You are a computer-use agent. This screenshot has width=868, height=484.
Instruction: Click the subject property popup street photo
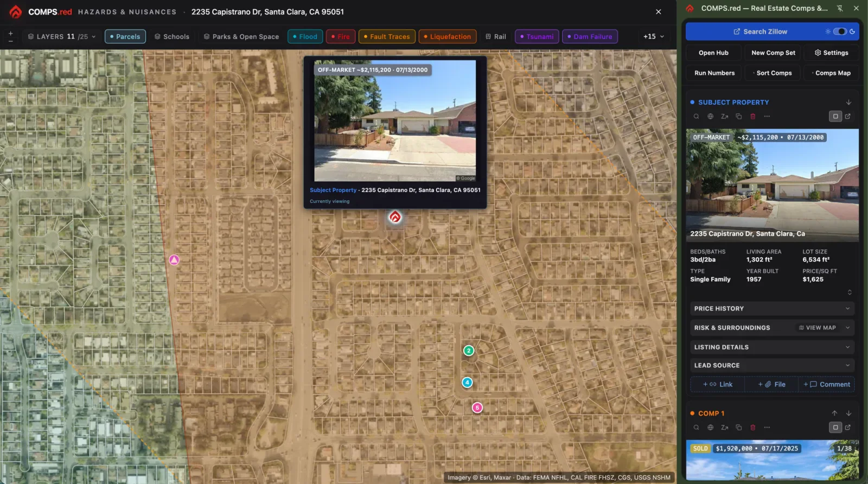pyautogui.click(x=395, y=120)
